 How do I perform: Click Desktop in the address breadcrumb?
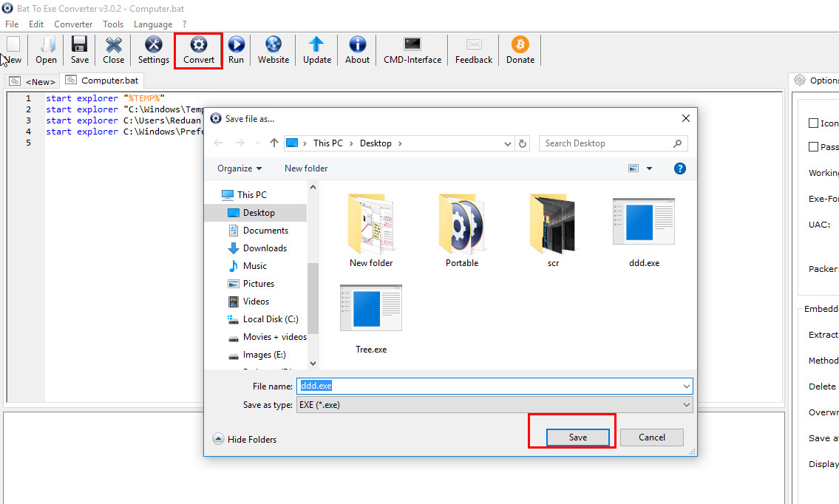[x=376, y=143]
